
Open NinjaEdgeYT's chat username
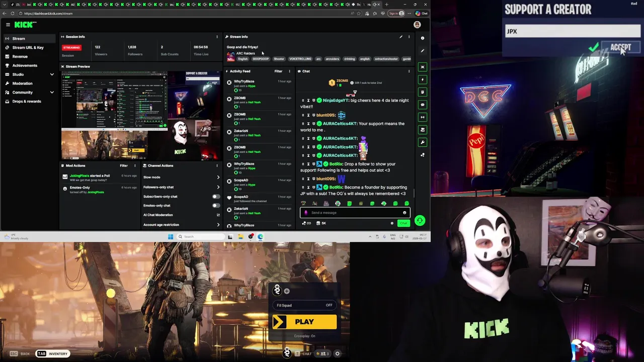335,101
